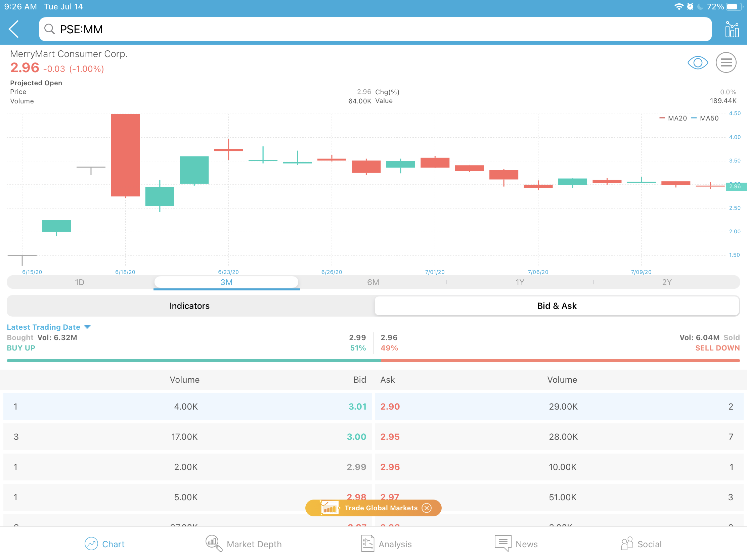Tap the BUY UP label
The height and width of the screenshot is (560, 747).
[x=21, y=348]
